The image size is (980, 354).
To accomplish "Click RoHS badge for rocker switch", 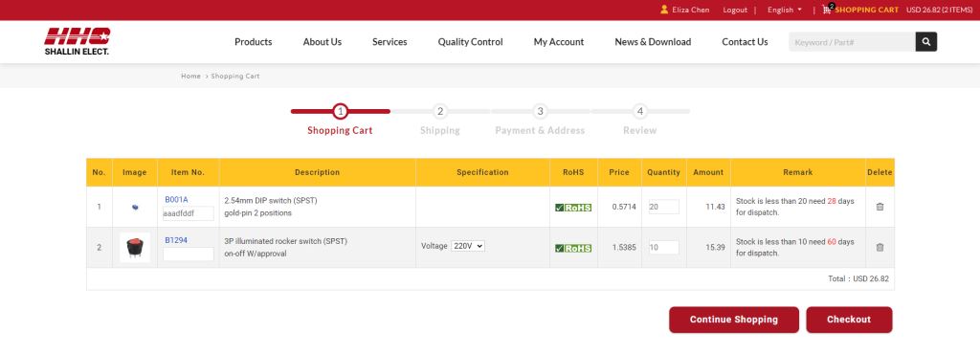I will [573, 248].
